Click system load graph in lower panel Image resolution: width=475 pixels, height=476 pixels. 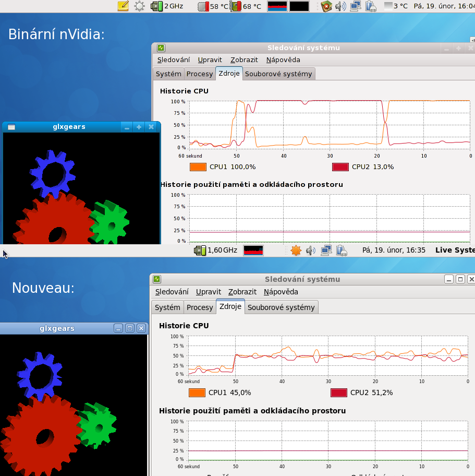click(253, 251)
